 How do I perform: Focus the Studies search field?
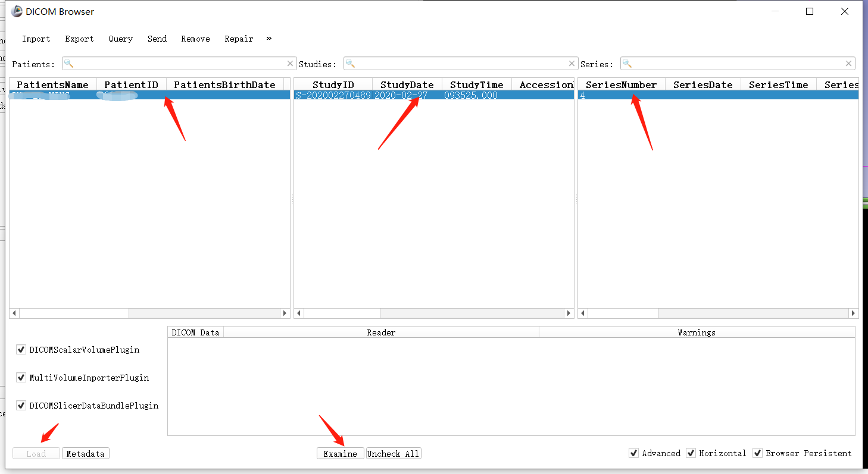[x=460, y=64]
